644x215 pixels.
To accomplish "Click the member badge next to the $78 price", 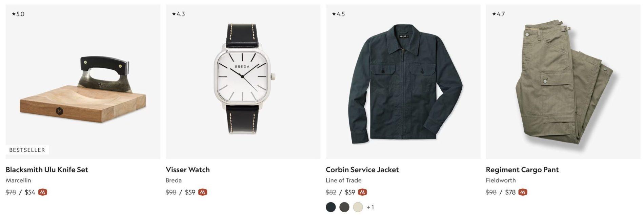I will 523,192.
